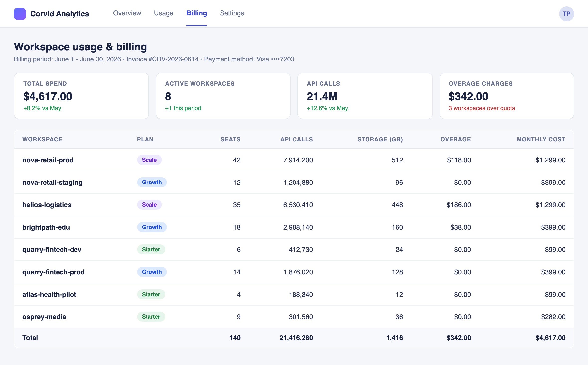
Task: Open the nova-retail-staging workspace
Action: (x=52, y=182)
